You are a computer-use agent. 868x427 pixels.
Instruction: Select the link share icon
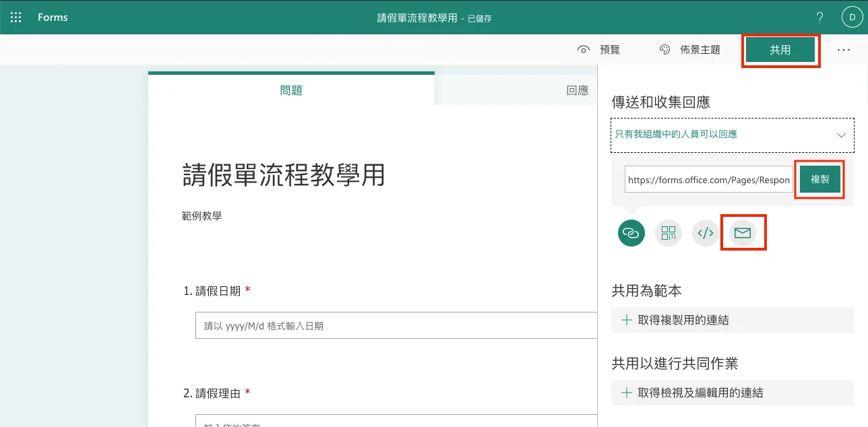click(x=631, y=233)
